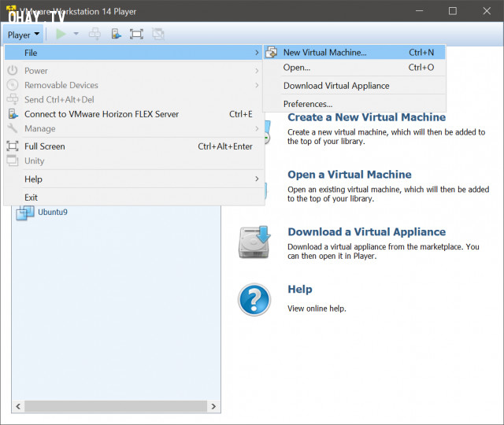This screenshot has width=504, height=425.
Task: Click the Ctrl+N shortcut text
Action: pos(421,53)
